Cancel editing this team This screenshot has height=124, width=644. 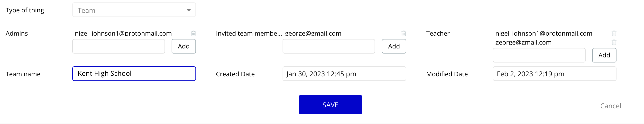(610, 106)
